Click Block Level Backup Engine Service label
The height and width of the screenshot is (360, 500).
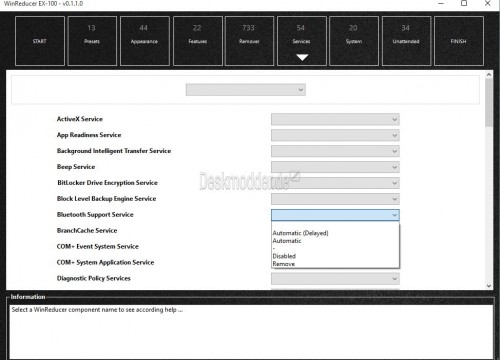(x=106, y=199)
